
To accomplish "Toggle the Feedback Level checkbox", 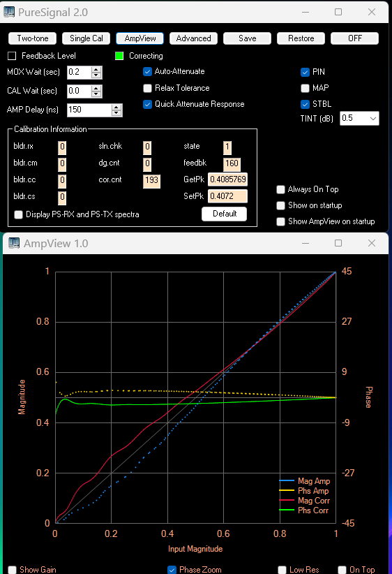I will click(12, 56).
